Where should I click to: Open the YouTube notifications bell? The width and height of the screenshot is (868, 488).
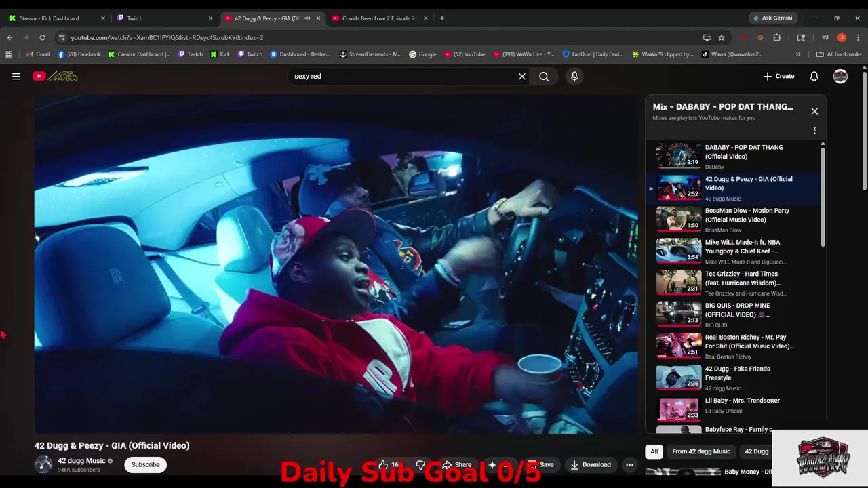tap(814, 76)
